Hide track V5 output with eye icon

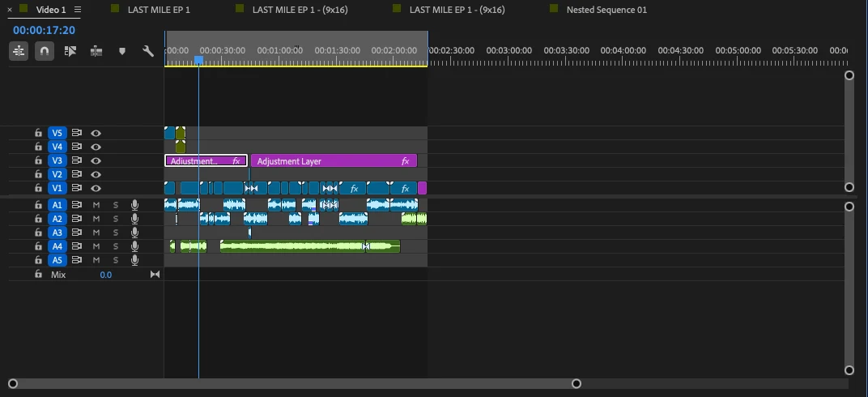click(x=96, y=133)
